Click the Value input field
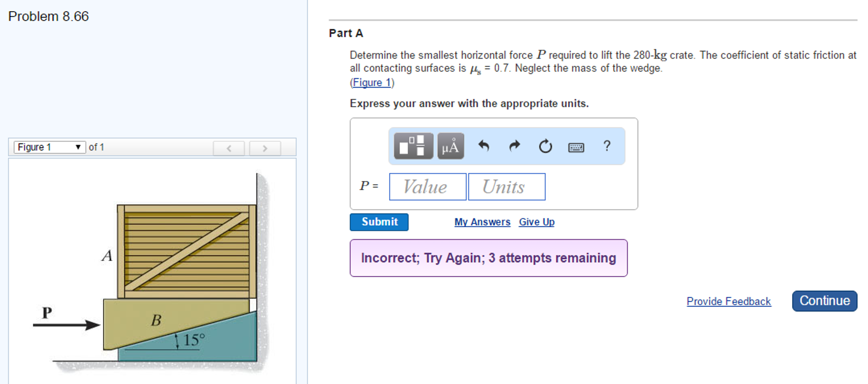Image resolution: width=868 pixels, height=384 pixels. point(427,186)
